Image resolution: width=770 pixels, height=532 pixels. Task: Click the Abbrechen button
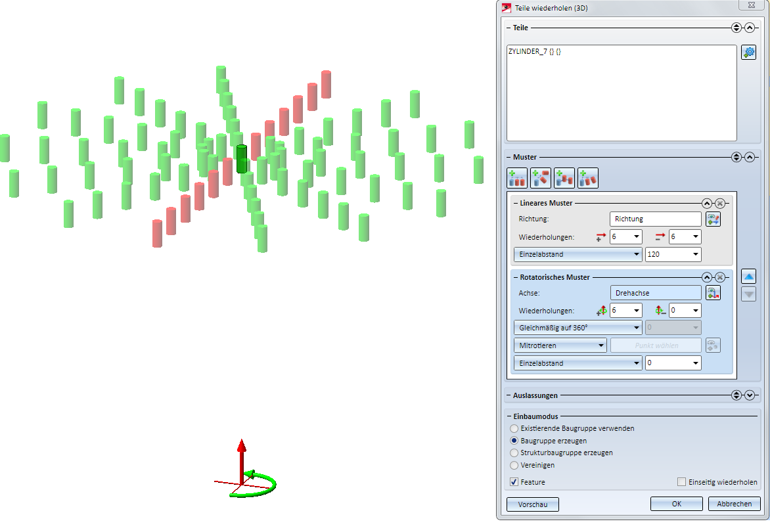734,504
